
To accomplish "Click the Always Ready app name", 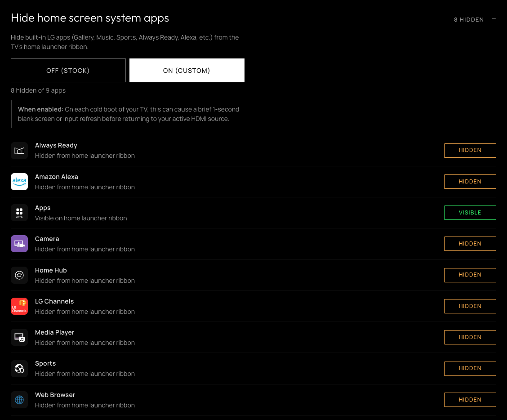I will 56,145.
